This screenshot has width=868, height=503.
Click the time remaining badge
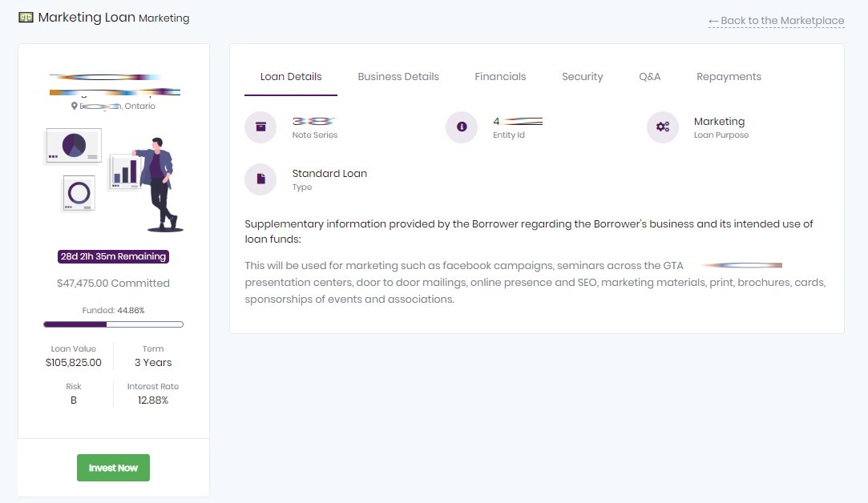tap(113, 257)
